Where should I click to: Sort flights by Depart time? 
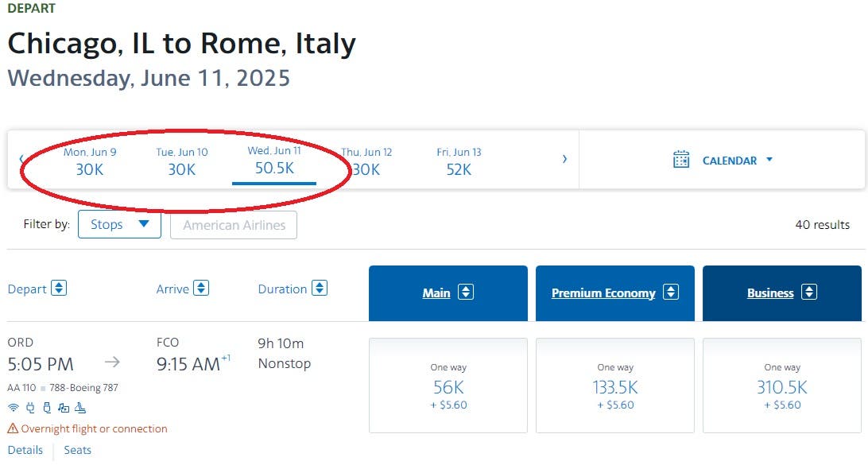tap(59, 289)
